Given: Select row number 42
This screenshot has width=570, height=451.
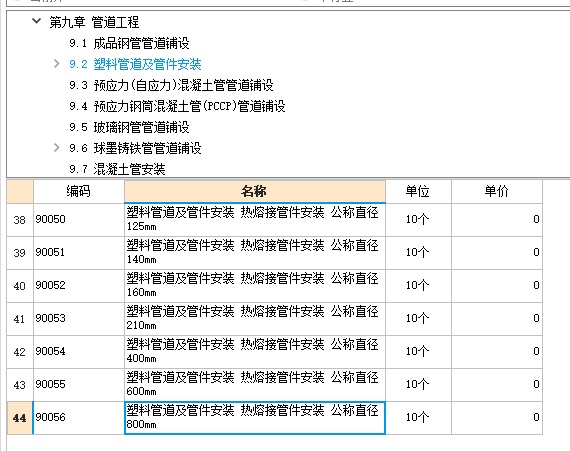Looking at the screenshot, I should (20, 352).
